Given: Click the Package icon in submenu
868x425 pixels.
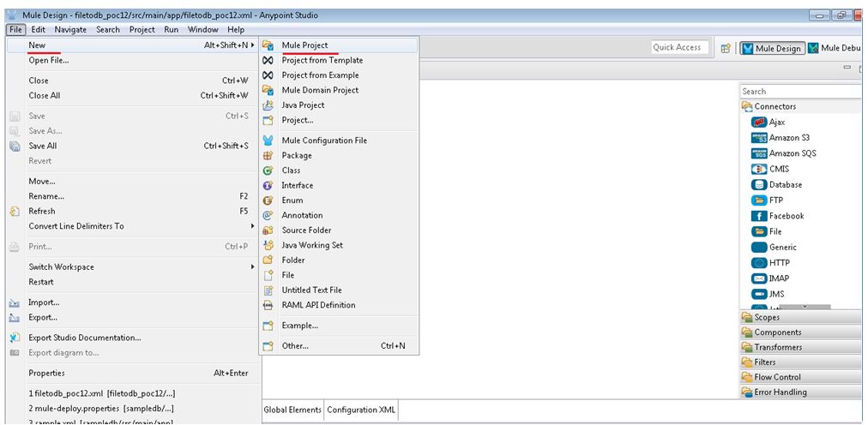Looking at the screenshot, I should pyautogui.click(x=268, y=155).
